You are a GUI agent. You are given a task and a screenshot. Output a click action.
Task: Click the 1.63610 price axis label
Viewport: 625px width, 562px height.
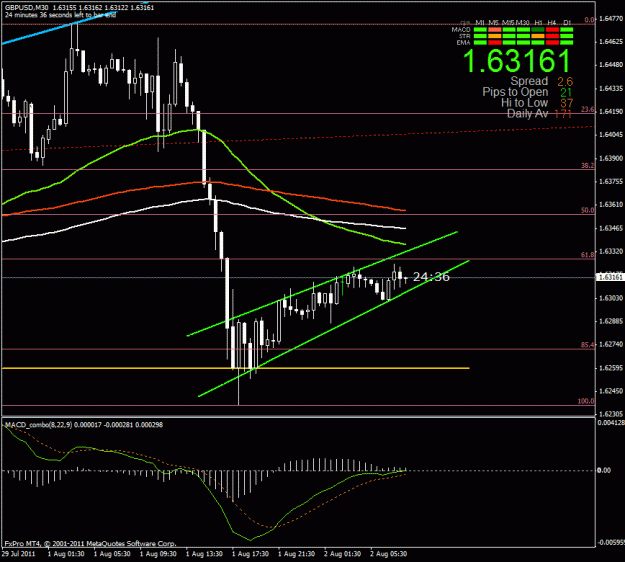click(611, 204)
